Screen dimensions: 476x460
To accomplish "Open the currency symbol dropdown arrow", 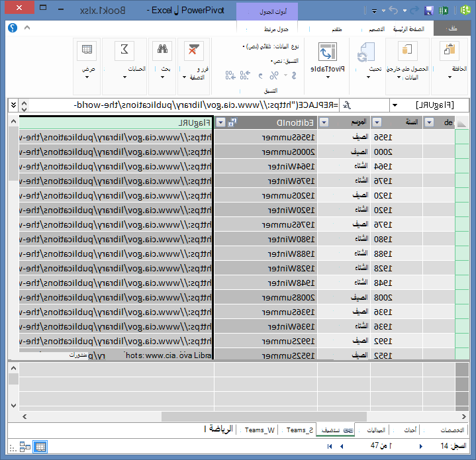I will click(x=285, y=75).
